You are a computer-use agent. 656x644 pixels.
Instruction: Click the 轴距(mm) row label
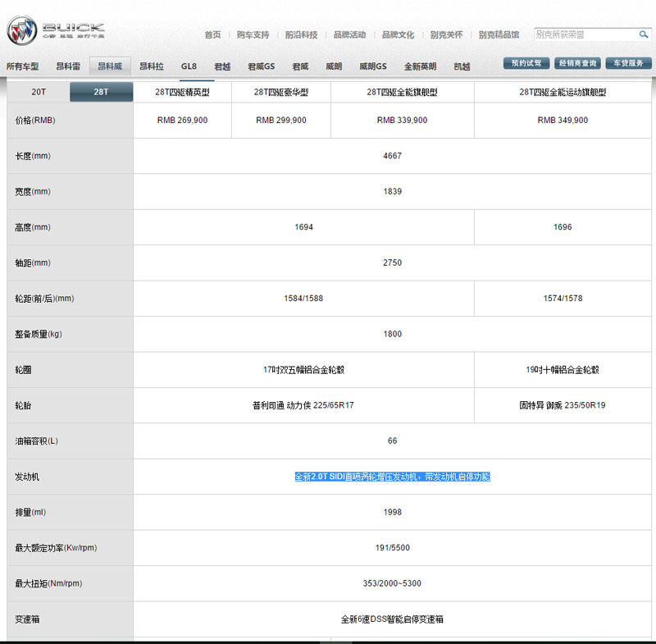[x=33, y=263]
